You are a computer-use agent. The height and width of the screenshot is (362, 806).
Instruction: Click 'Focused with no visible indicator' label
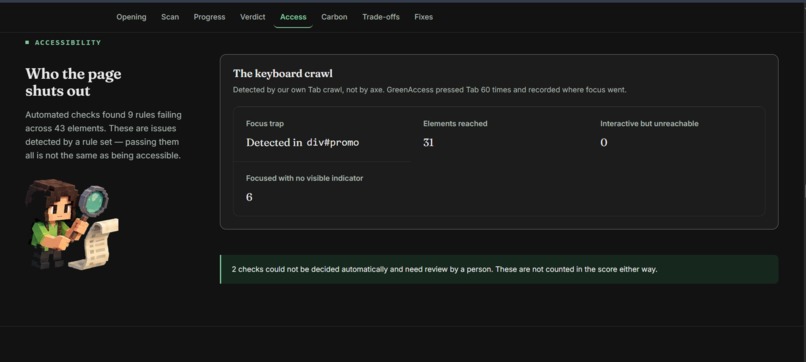pyautogui.click(x=304, y=178)
